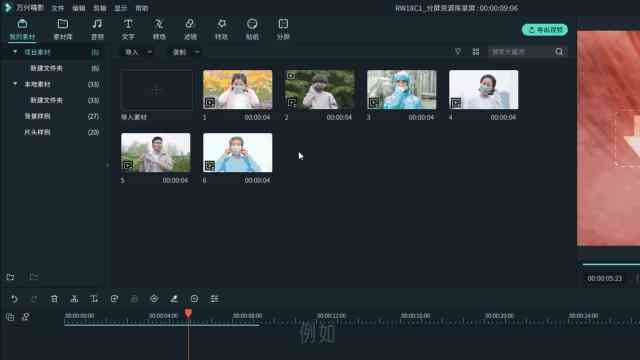Click the round timer icon before sliders
The image size is (640, 360).
point(195,299)
